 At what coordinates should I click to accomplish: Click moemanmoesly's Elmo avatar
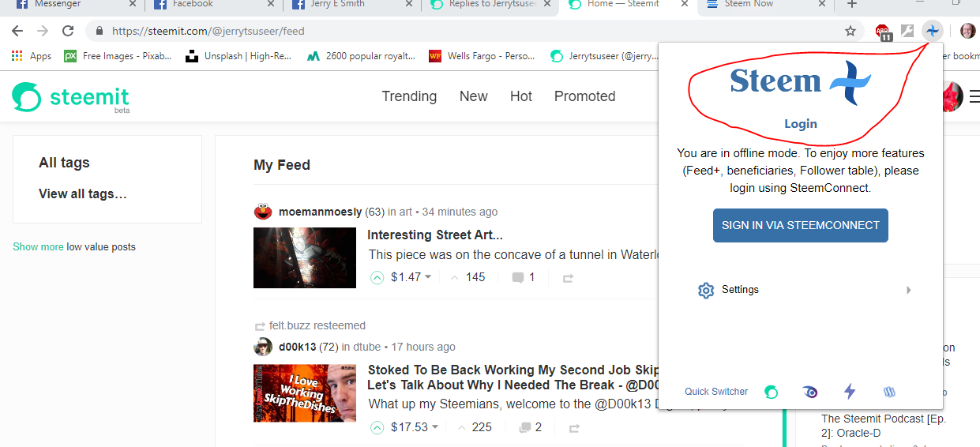click(263, 212)
